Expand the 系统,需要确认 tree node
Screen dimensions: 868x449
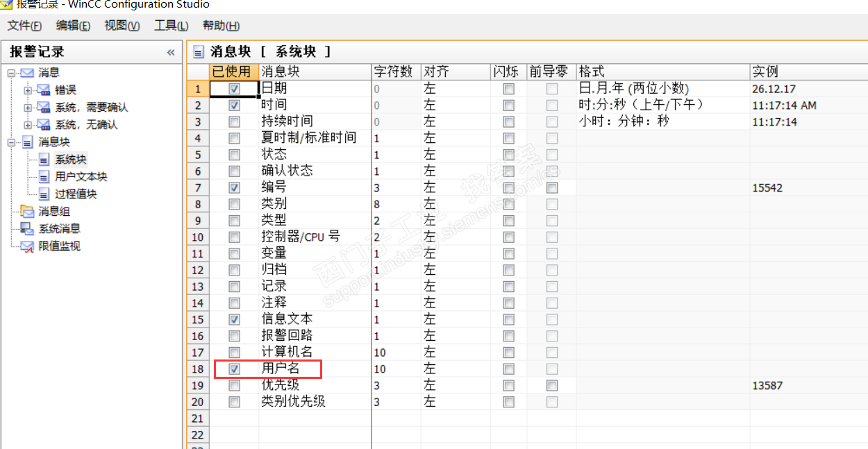[x=28, y=108]
